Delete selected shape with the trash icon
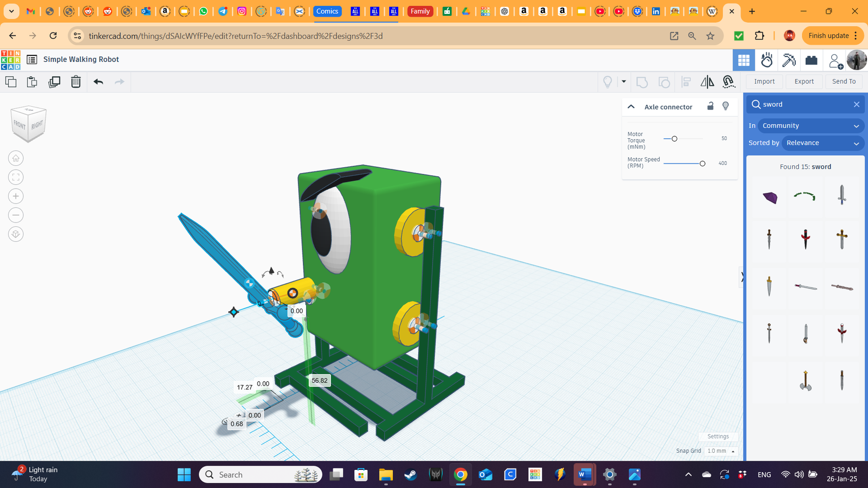The height and width of the screenshot is (488, 868). tap(76, 82)
